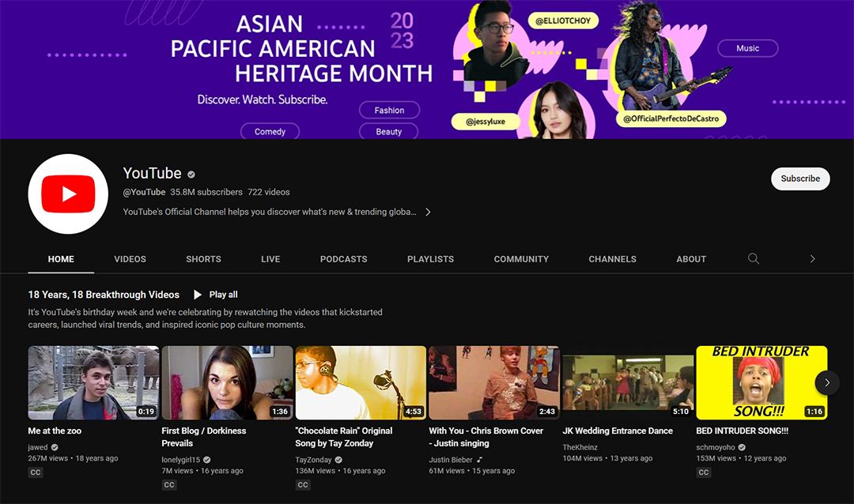Click verified checkmark beside lonelygirl15
This screenshot has height=504, width=854.
pos(207,460)
